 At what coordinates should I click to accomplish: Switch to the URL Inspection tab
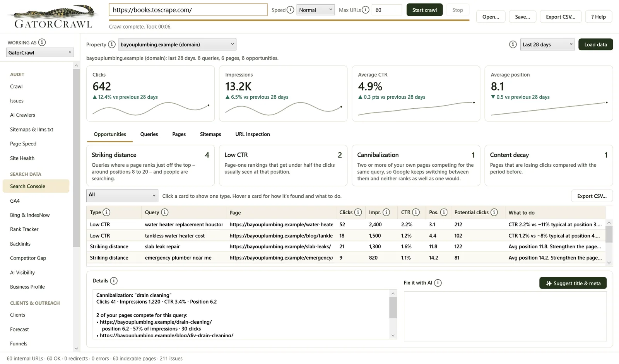[253, 134]
